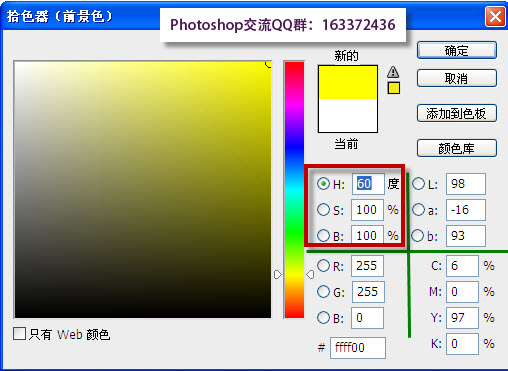Click the current white color preview
This screenshot has height=371, width=508.
point(348,116)
